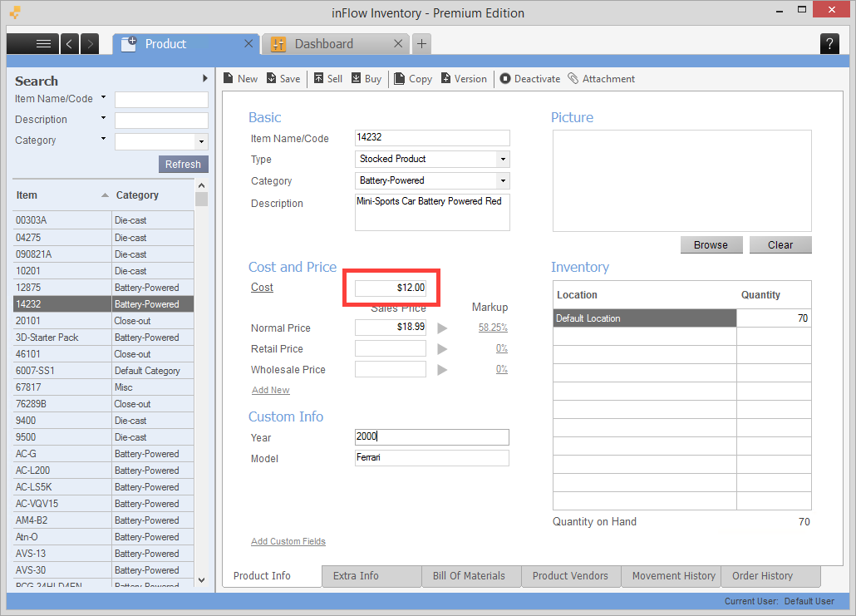Open the Product Vendors tab
Viewport: 856px width, 616px height.
tap(570, 575)
